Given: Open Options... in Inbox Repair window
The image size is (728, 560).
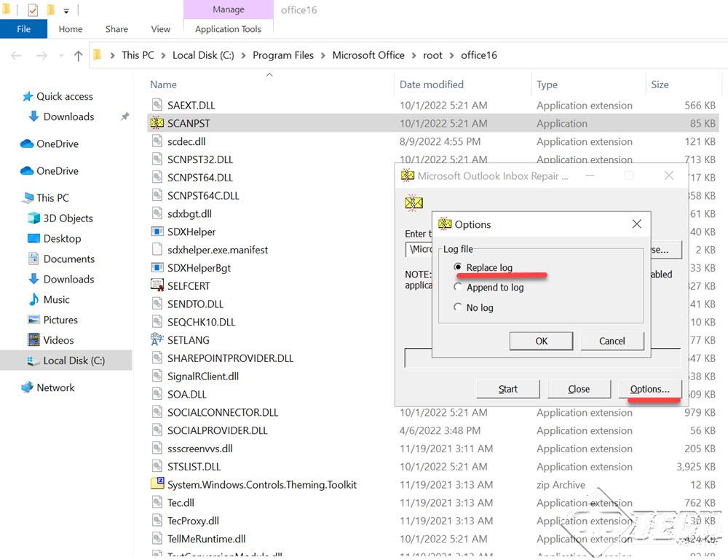Looking at the screenshot, I should point(650,389).
